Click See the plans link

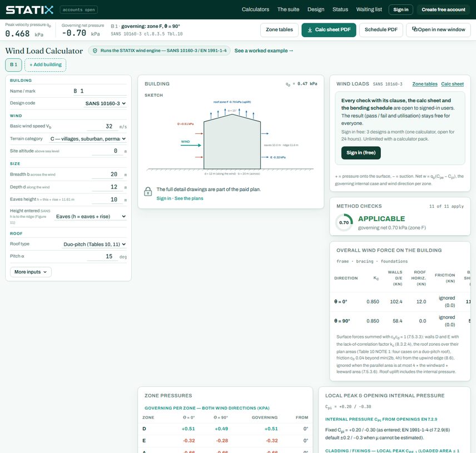pyautogui.click(x=189, y=198)
